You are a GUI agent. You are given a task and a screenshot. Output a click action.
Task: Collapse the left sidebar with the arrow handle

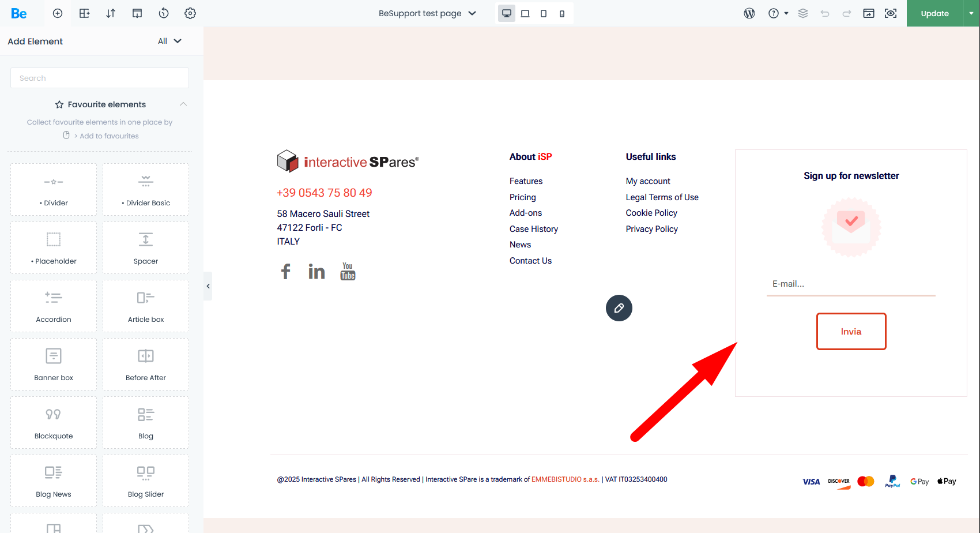click(208, 286)
